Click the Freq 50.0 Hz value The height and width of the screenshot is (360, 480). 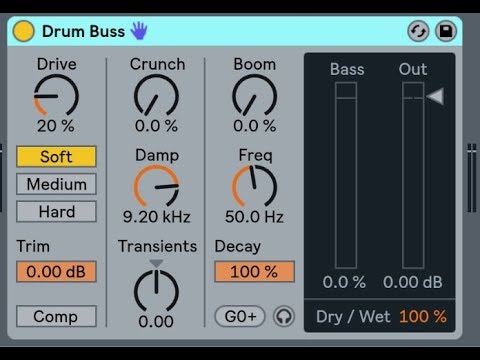point(254,217)
